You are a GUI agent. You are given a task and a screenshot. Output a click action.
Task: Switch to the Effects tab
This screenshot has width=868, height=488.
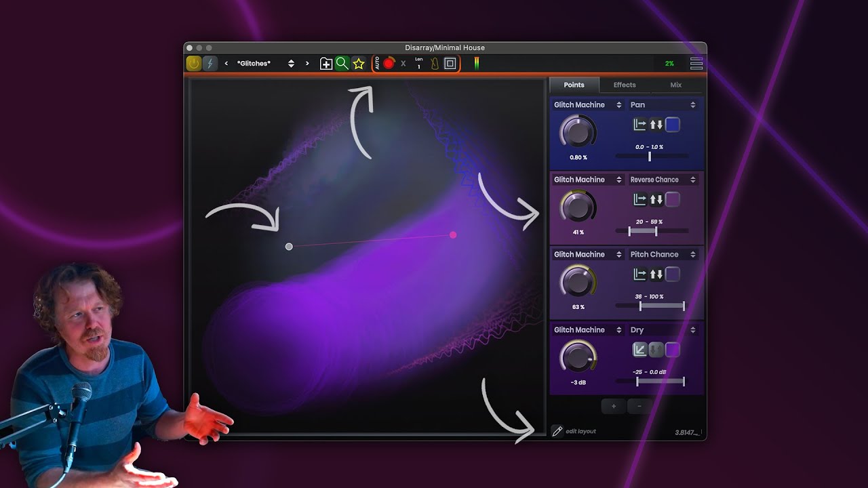click(625, 85)
